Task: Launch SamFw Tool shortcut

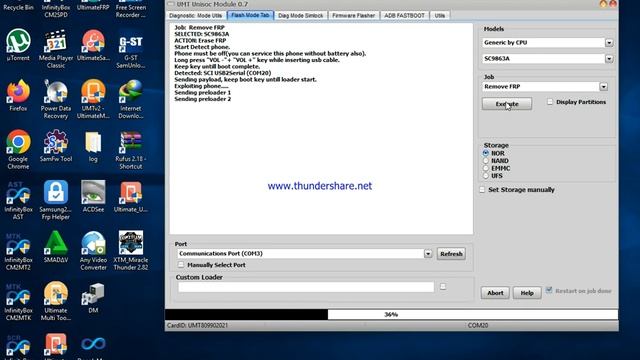Action: click(x=56, y=145)
